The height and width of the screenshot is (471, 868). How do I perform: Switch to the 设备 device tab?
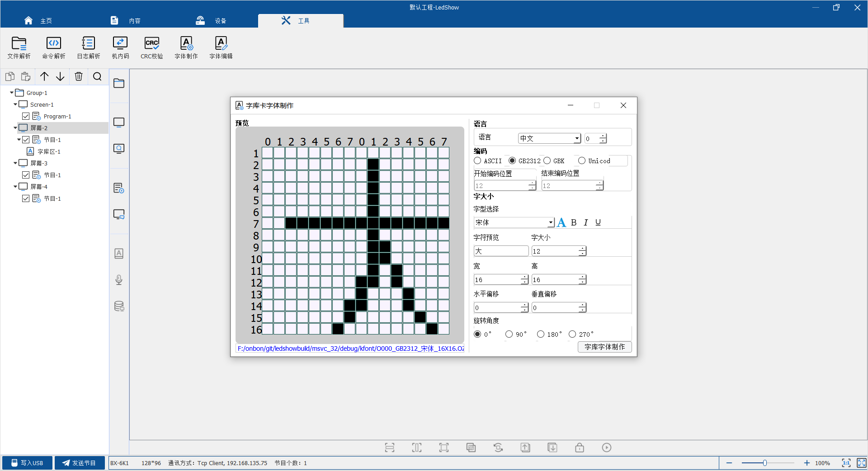point(211,21)
